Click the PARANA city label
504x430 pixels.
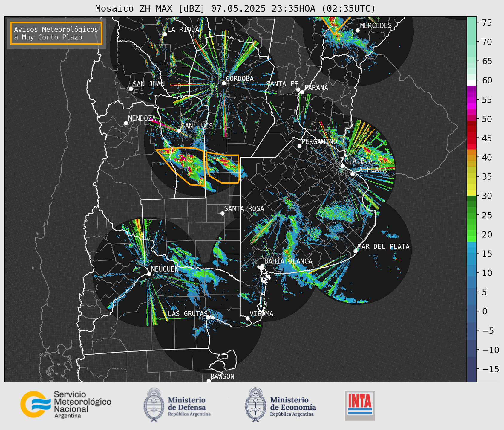(316, 88)
